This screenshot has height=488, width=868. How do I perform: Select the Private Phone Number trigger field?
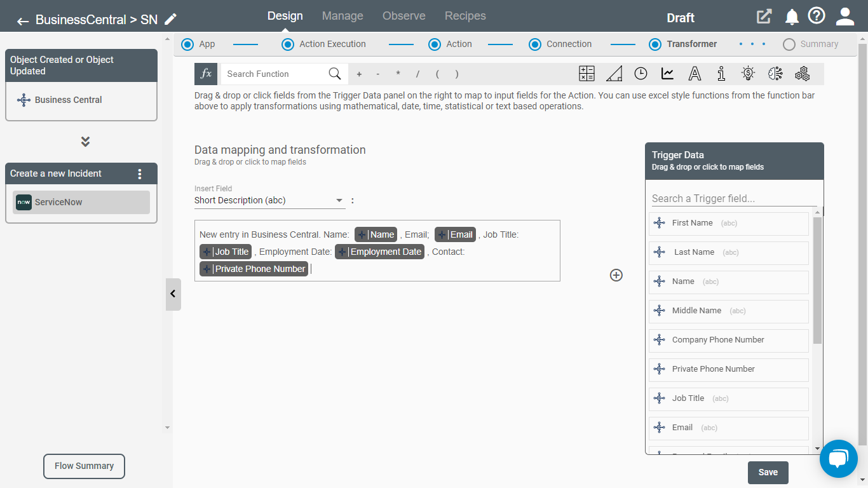click(729, 369)
